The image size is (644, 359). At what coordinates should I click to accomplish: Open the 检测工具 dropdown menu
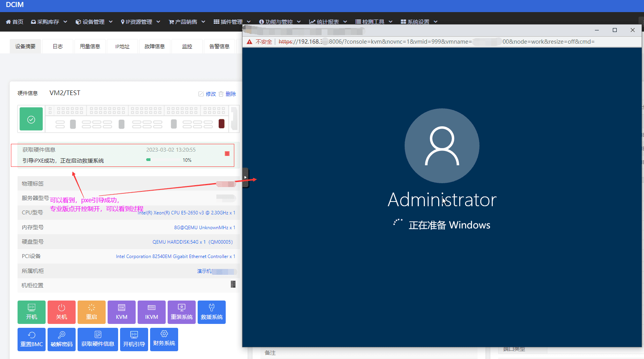pyautogui.click(x=373, y=22)
